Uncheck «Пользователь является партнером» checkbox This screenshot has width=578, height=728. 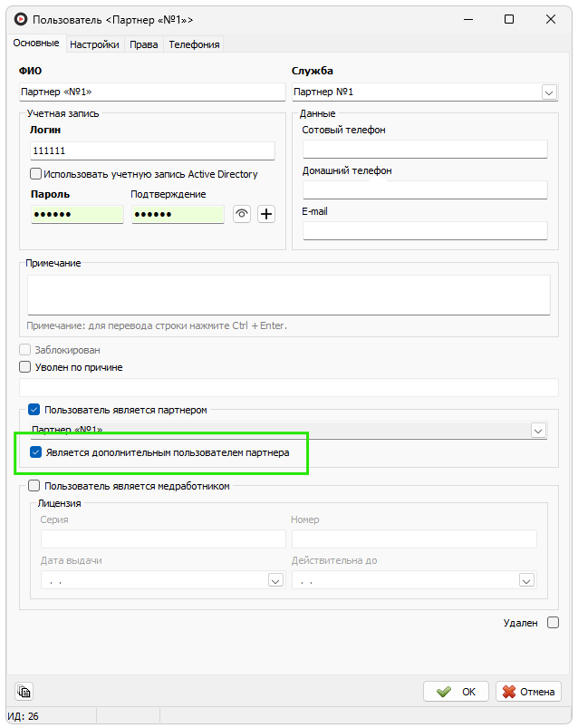(x=34, y=410)
